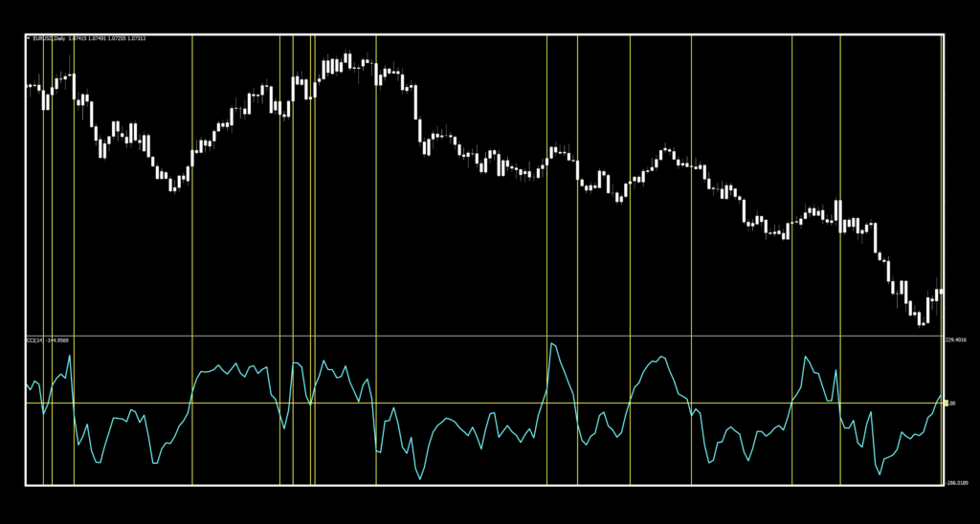Click the divider between price chart and CCI panel
Image resolution: width=980 pixels, height=524 pixels.
[479, 336]
